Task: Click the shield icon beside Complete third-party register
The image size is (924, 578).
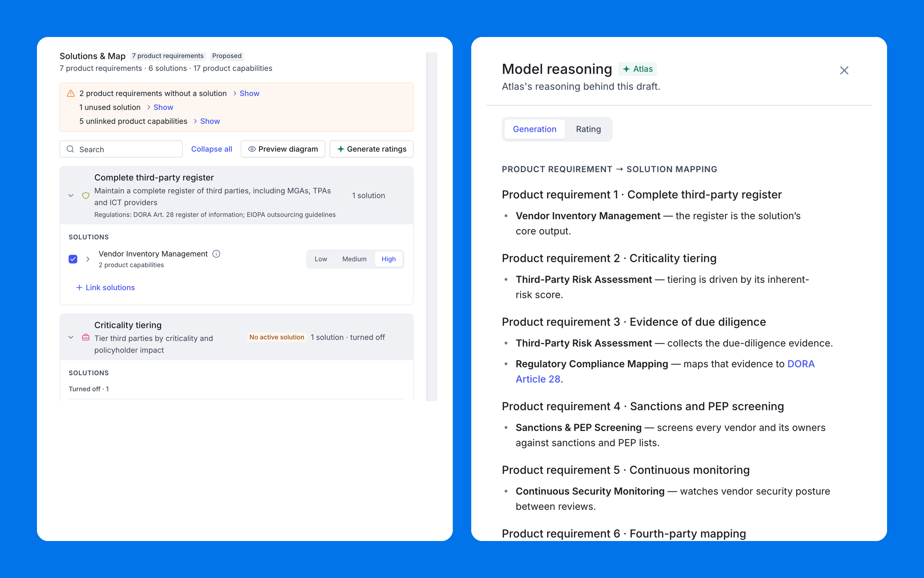Action: click(x=86, y=195)
